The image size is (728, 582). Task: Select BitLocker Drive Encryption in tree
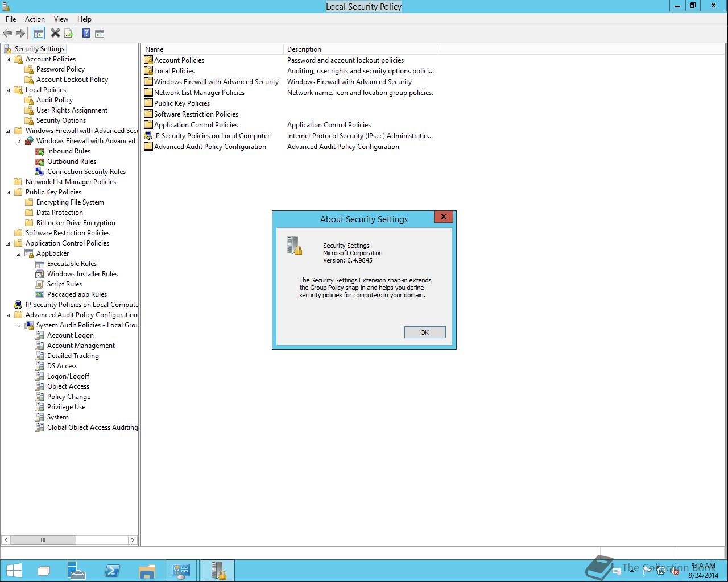click(76, 223)
